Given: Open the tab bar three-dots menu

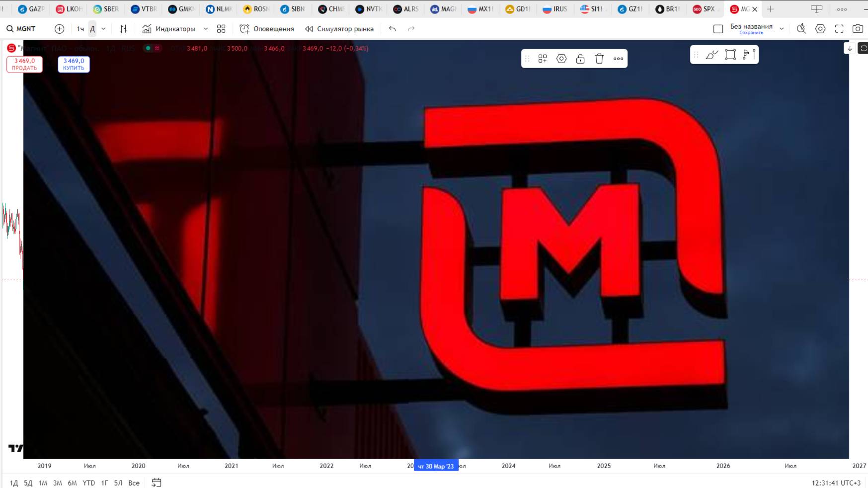Looking at the screenshot, I should coord(842,9).
